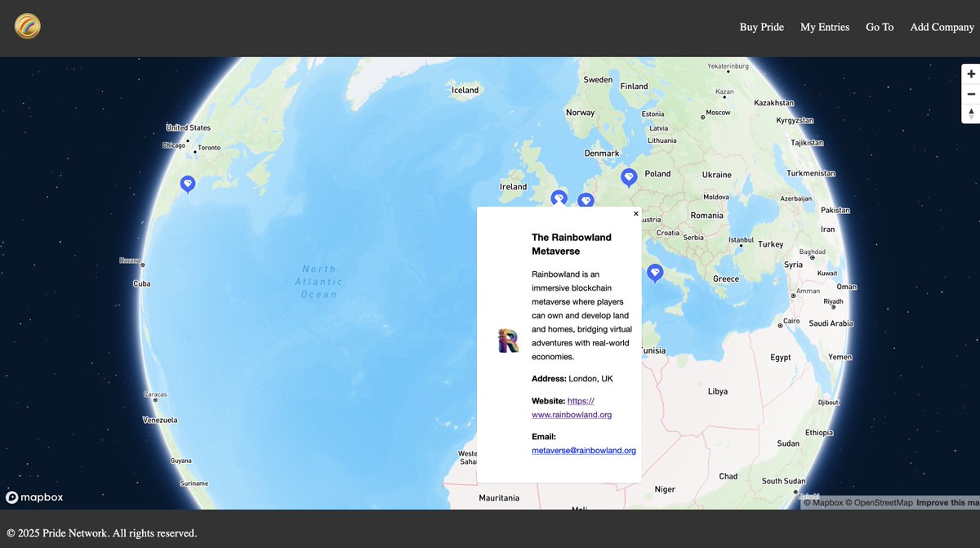Reset map bearing with the compass icon
This screenshot has width=980, height=548.
pos(970,114)
